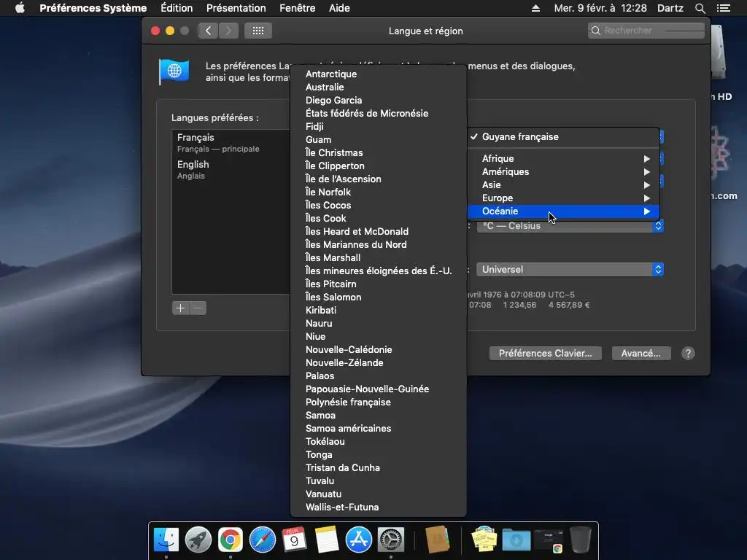Remove language with the minus button
Image resolution: width=747 pixels, height=560 pixels.
click(198, 308)
